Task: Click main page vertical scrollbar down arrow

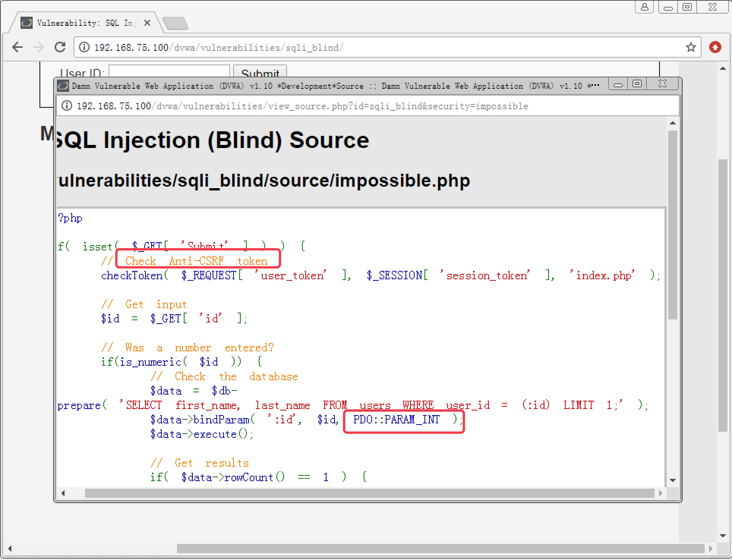Action: [x=723, y=536]
